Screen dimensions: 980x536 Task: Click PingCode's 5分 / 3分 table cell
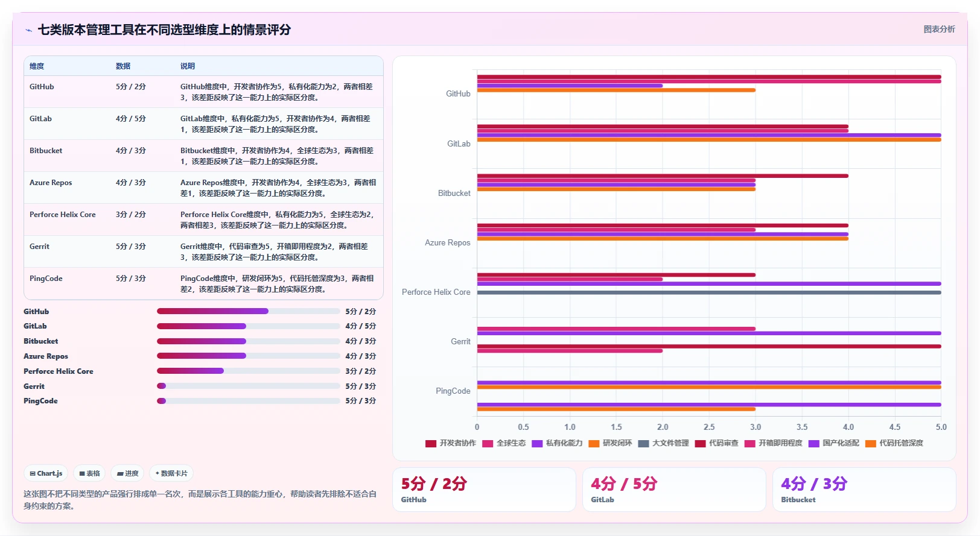(x=131, y=279)
